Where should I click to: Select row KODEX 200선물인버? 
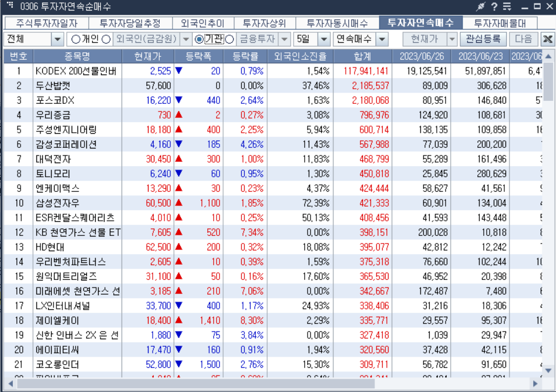pyautogui.click(x=273, y=71)
